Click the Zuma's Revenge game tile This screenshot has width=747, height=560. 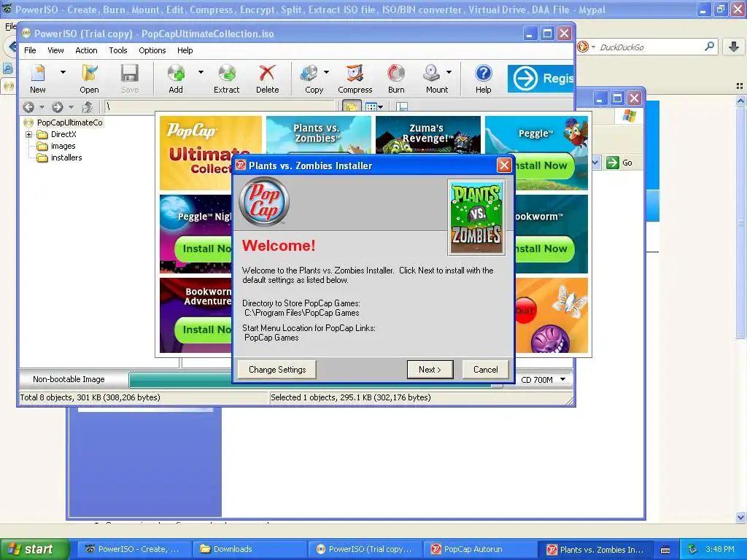point(427,135)
